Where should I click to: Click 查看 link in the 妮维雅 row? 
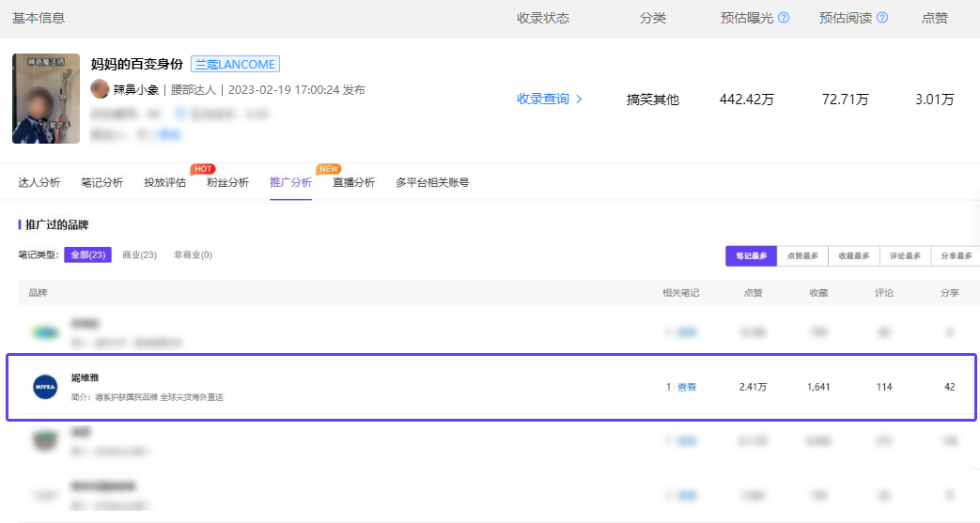click(x=687, y=387)
